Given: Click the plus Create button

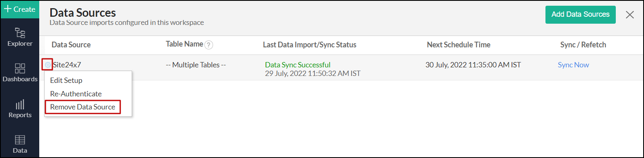Looking at the screenshot, I should [20, 9].
